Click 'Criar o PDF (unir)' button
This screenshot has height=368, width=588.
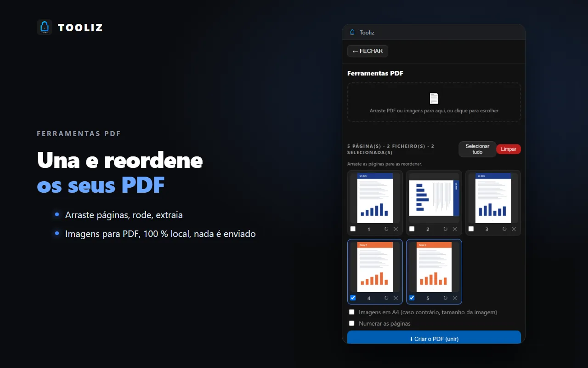(x=434, y=338)
